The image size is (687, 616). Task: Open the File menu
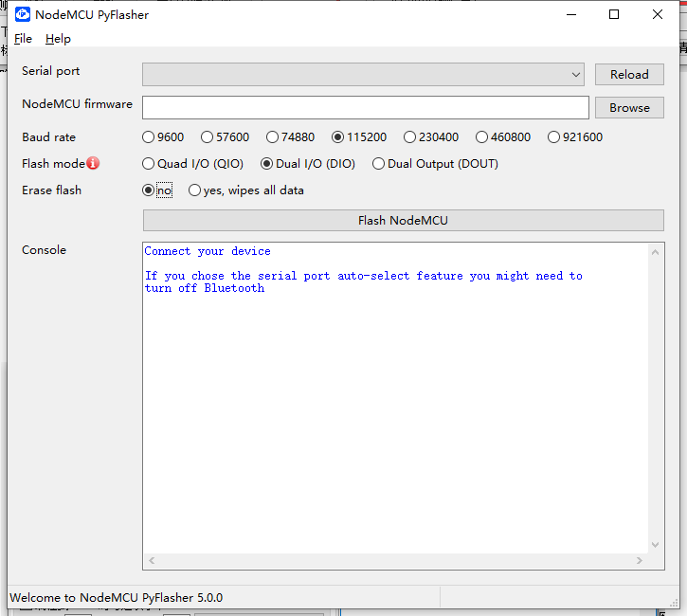click(24, 39)
